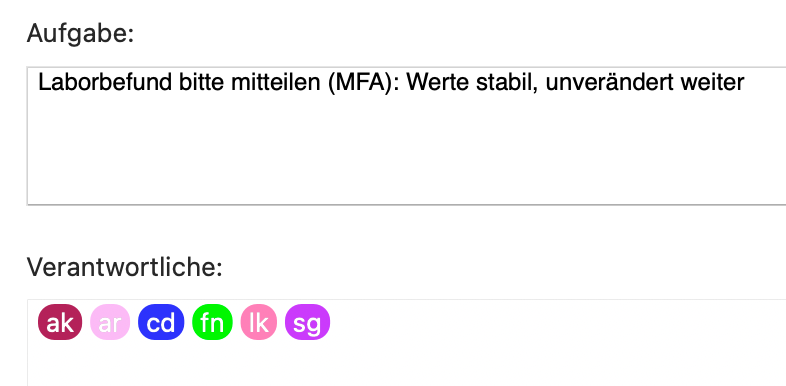Select the green "fn" responsible badge
The image size is (786, 386).
pyautogui.click(x=213, y=322)
